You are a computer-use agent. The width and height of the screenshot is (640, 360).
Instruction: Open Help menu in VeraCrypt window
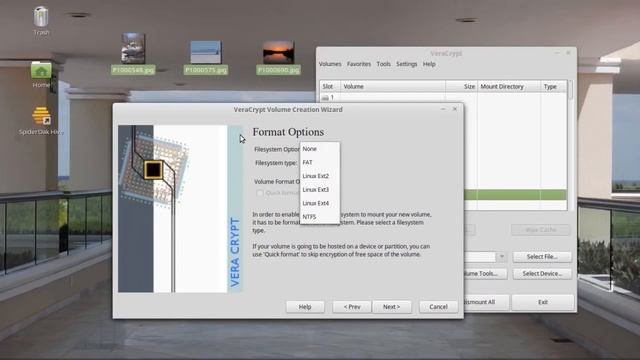429,64
